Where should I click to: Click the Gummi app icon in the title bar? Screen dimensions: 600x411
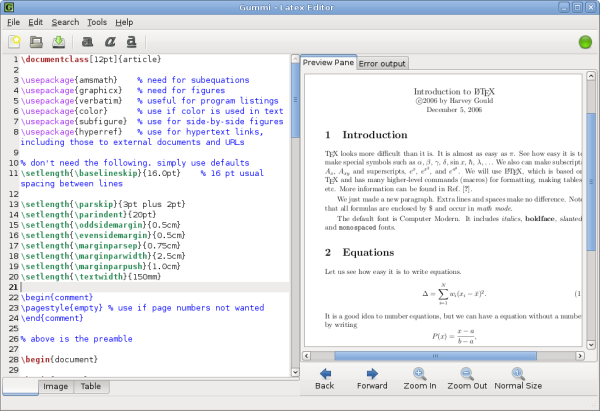coord(8,7)
